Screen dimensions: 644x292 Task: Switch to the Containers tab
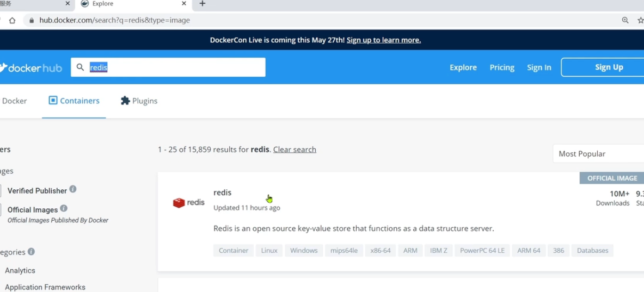pos(74,101)
